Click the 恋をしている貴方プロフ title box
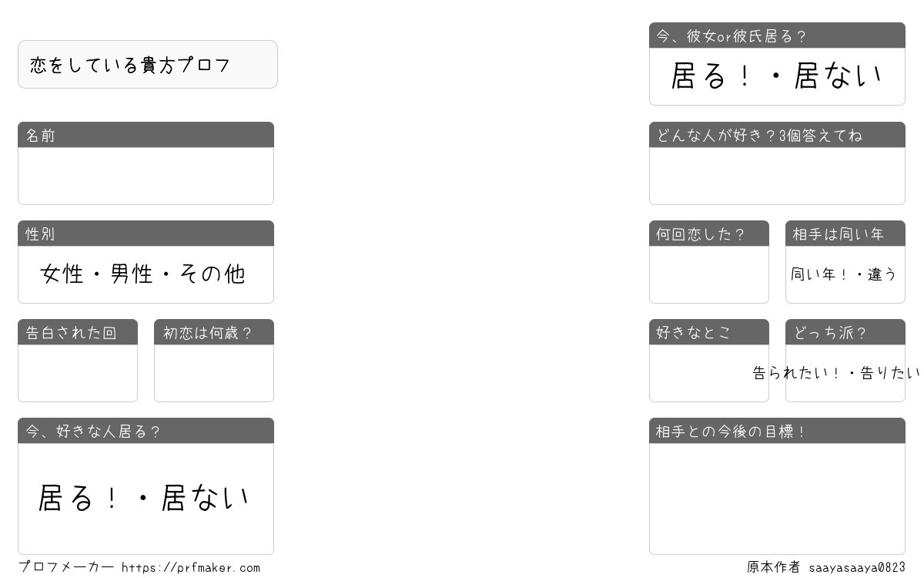924x578 pixels. pos(148,65)
